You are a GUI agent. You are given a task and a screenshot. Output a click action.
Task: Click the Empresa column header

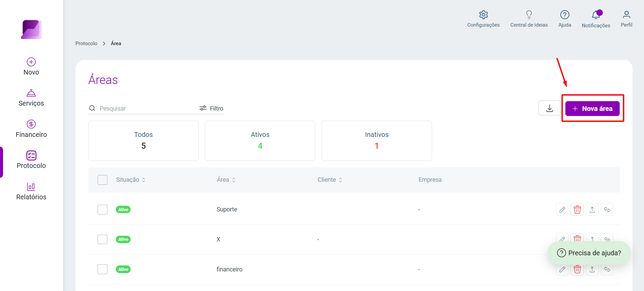[430, 180]
